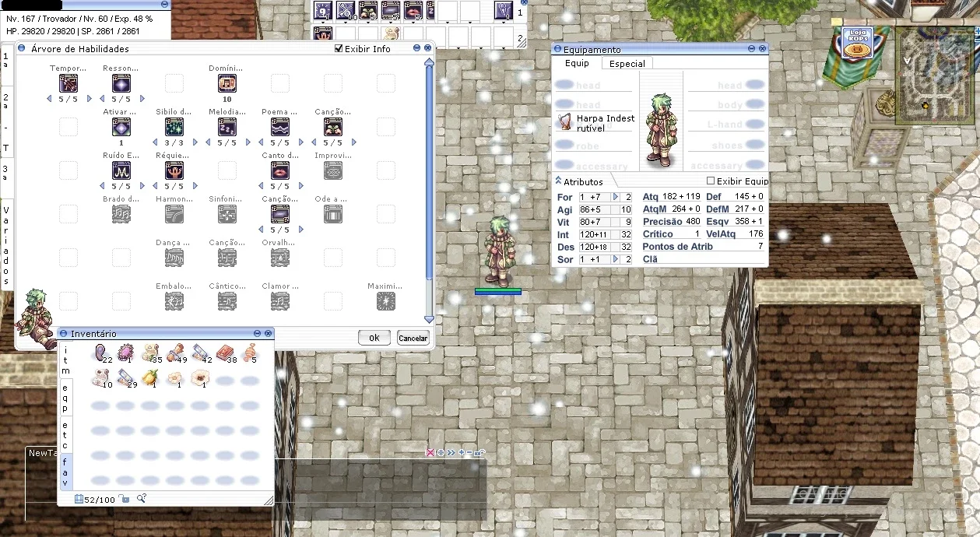Enable the Exibir Equip checkbox
980x537 pixels.
(710, 181)
